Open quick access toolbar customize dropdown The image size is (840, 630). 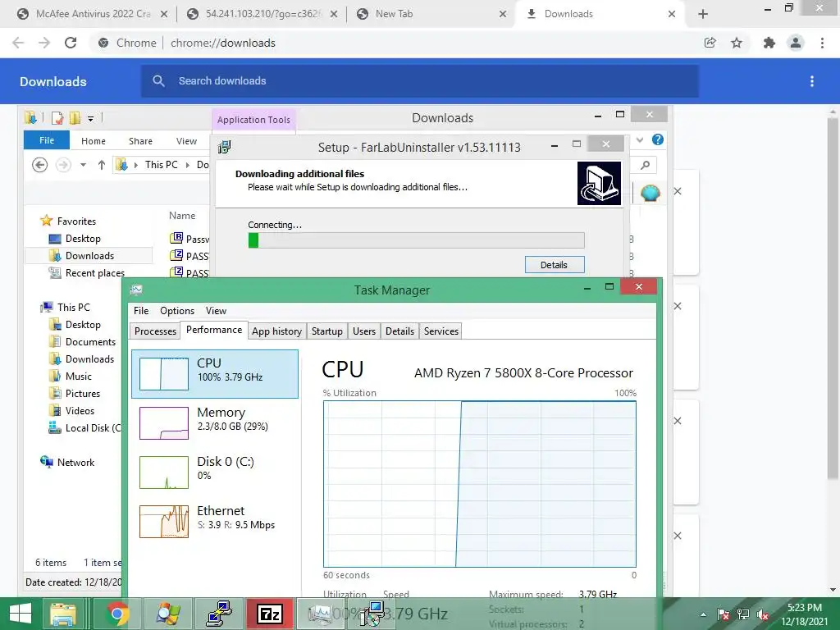90,118
